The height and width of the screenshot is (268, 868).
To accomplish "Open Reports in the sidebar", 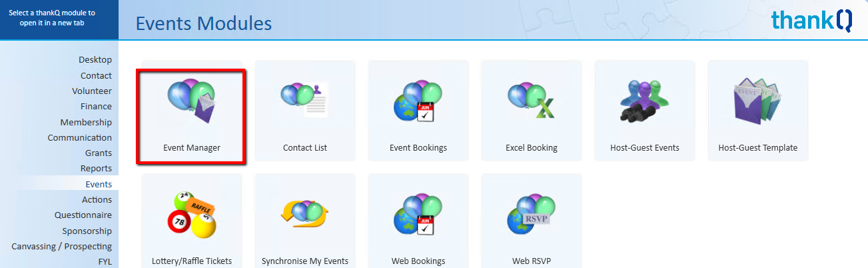I will pos(96,169).
